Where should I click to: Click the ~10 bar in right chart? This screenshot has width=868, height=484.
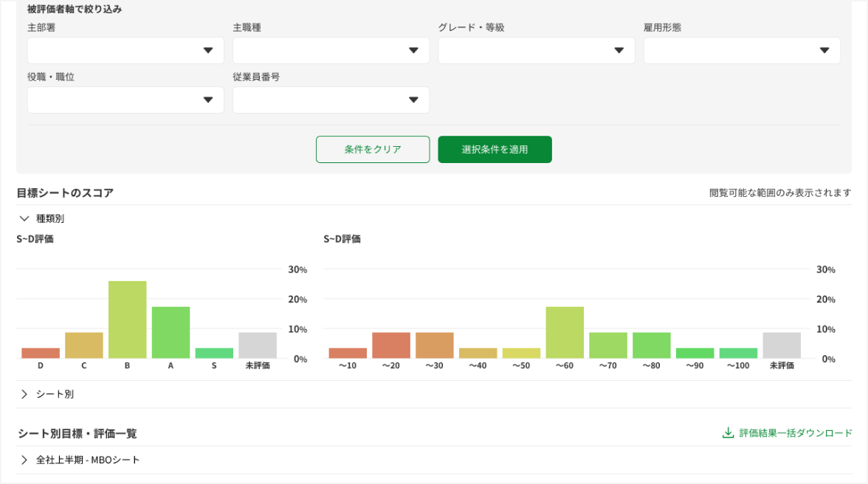point(348,353)
